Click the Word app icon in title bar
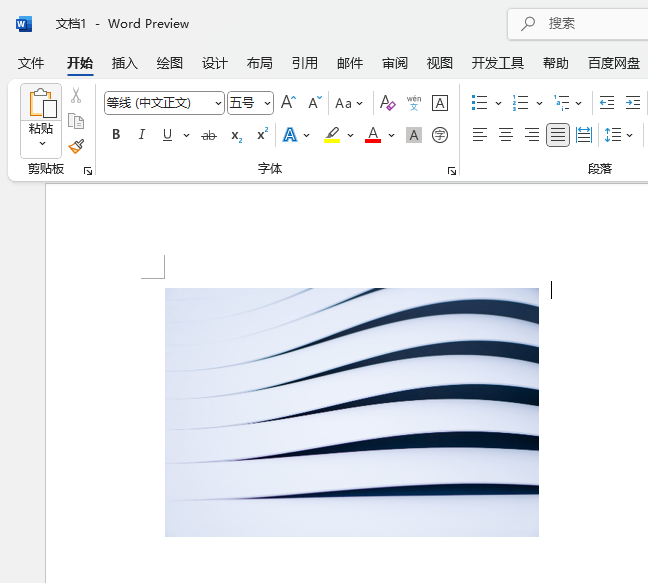 24,24
